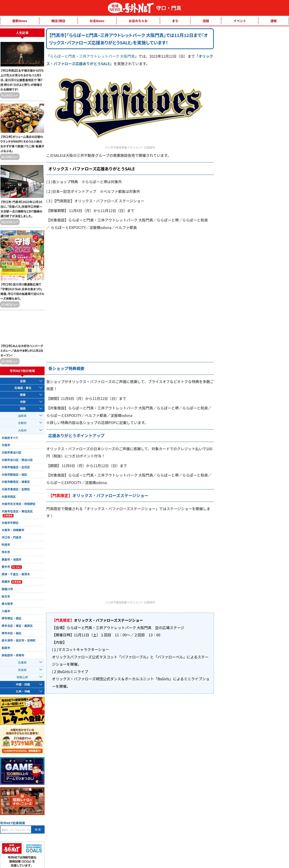289x868 pixels.
Task: Open the イベント menu tab
Action: 239,21
